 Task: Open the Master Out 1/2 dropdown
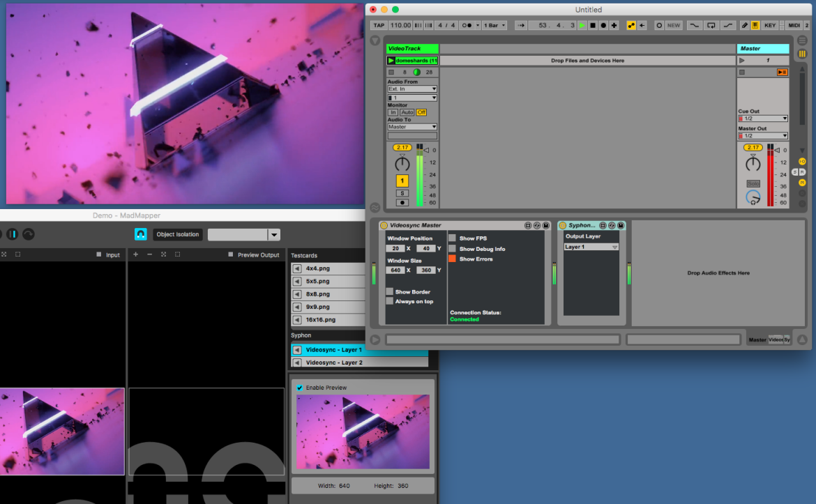(x=763, y=136)
